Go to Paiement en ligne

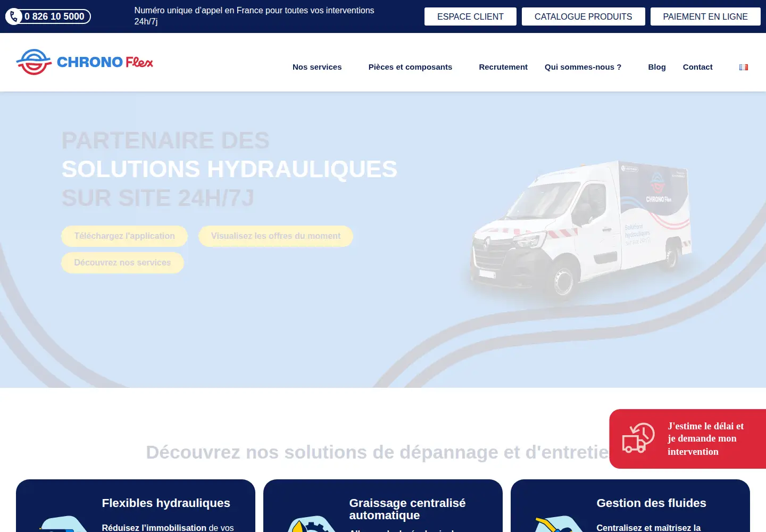[x=705, y=16]
